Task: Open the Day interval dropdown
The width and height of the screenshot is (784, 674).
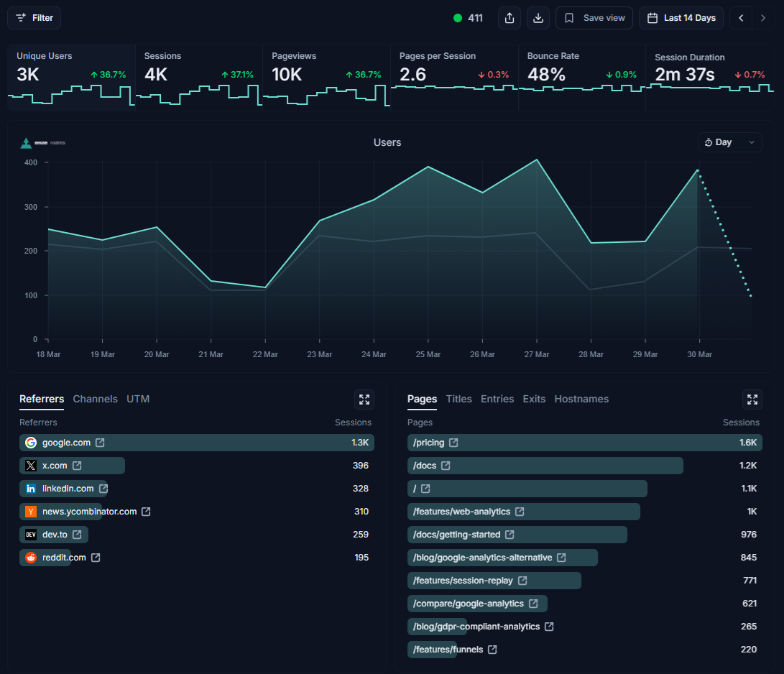Action: (729, 142)
